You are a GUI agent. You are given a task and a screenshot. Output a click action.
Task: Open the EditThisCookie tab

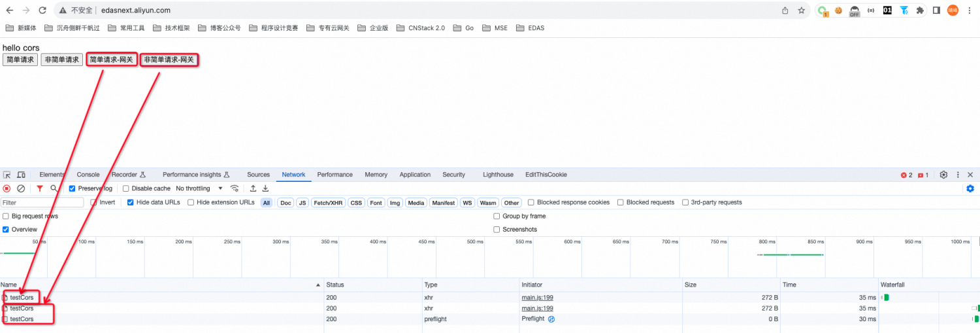546,175
